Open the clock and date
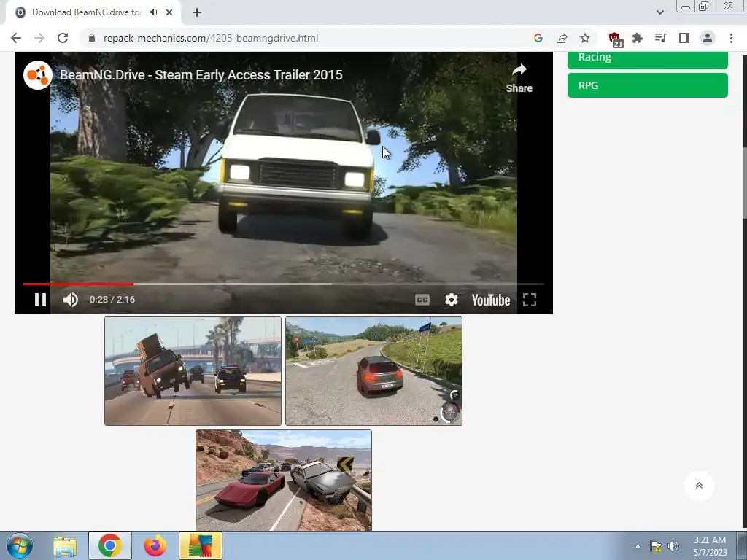 coord(710,546)
